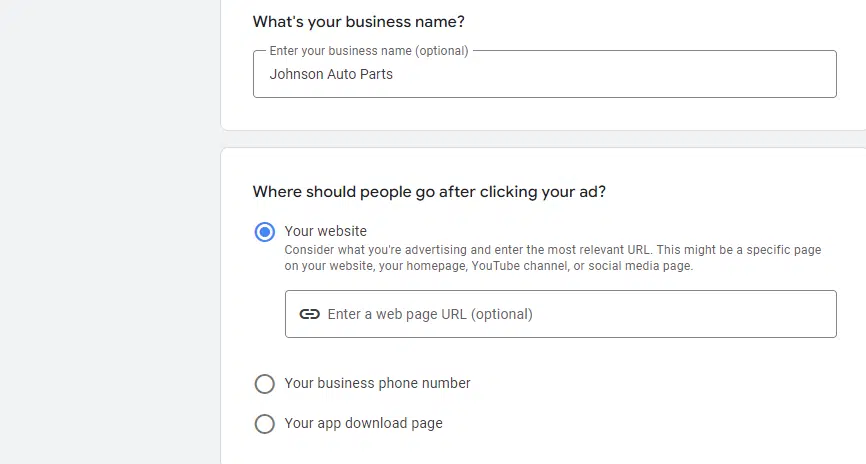866x464 pixels.
Task: Click the "Your website" option label
Action: pos(326,231)
